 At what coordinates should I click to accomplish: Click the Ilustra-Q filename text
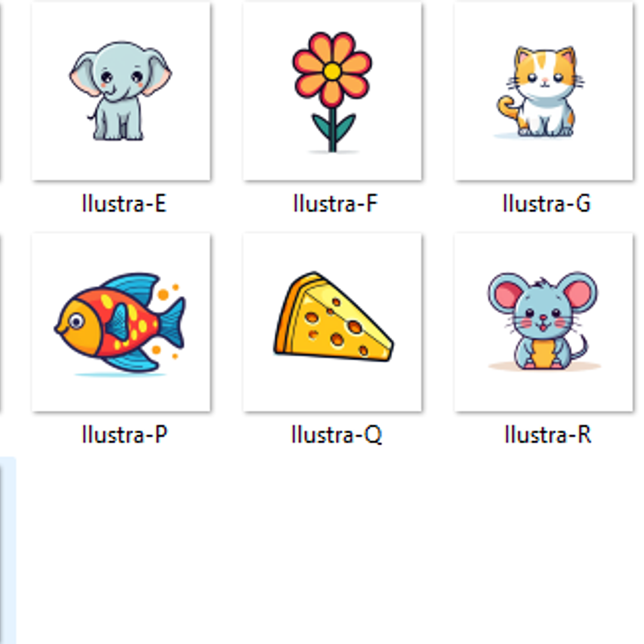(x=335, y=435)
